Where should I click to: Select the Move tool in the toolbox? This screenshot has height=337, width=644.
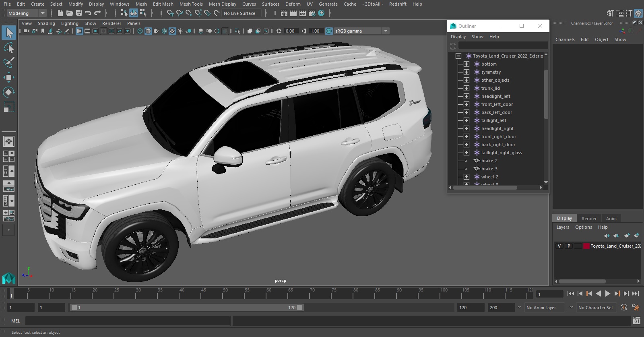tap(8, 77)
